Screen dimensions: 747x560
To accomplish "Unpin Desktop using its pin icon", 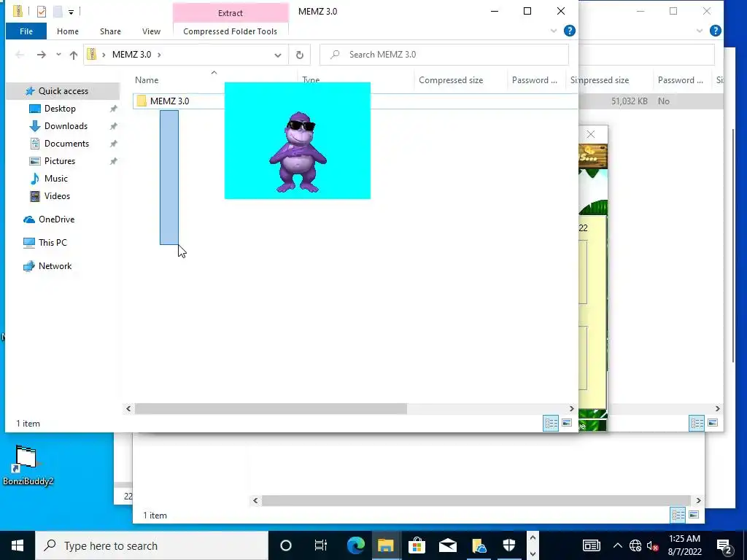I will (x=113, y=109).
